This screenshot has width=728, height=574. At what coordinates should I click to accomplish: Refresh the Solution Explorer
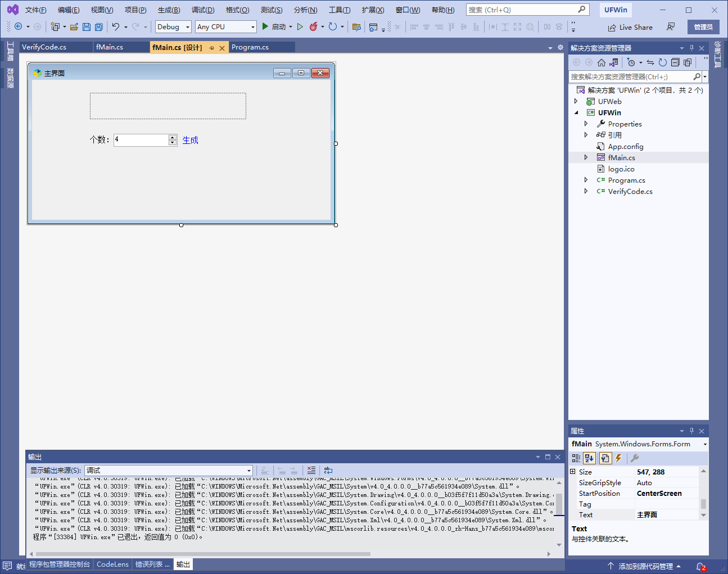tap(663, 62)
